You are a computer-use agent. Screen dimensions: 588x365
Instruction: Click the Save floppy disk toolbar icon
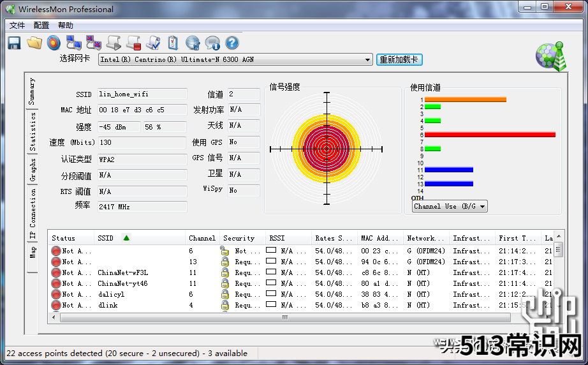click(14, 43)
